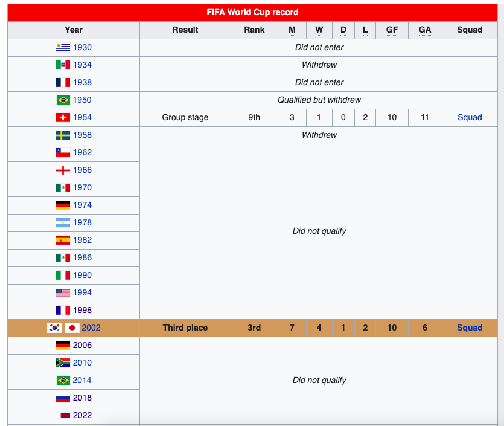The height and width of the screenshot is (426, 504).
Task: Visit the 2006 World Cup link
Action: coord(82,345)
